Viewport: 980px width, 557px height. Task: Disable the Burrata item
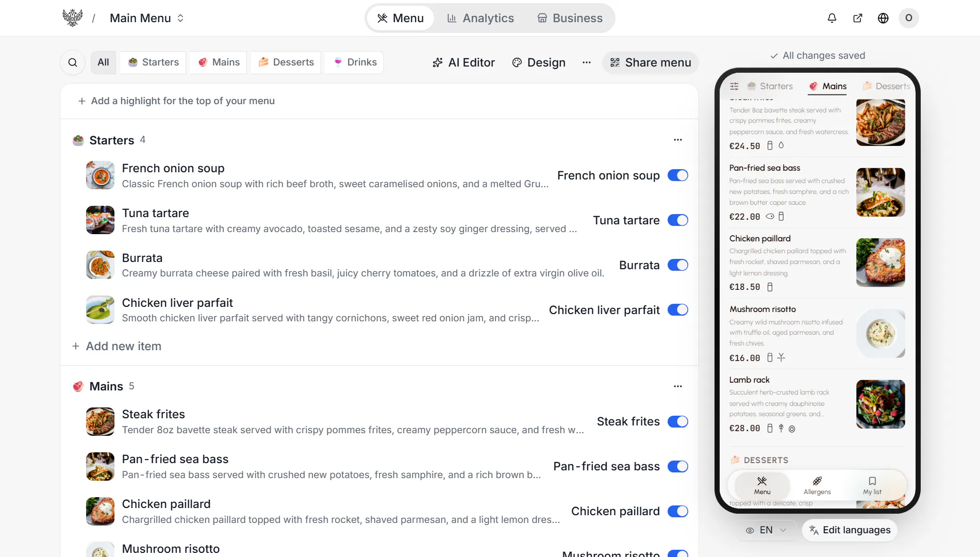(678, 265)
